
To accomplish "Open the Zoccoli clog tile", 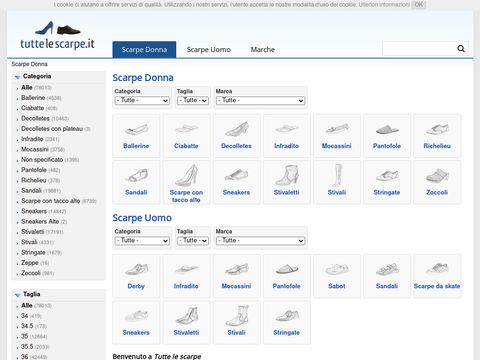I will click(437, 182).
